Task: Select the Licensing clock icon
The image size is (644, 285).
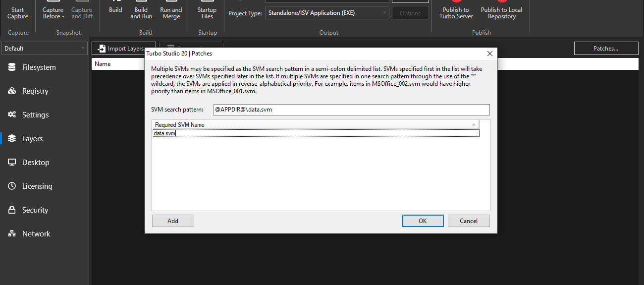Action: pos(12,186)
